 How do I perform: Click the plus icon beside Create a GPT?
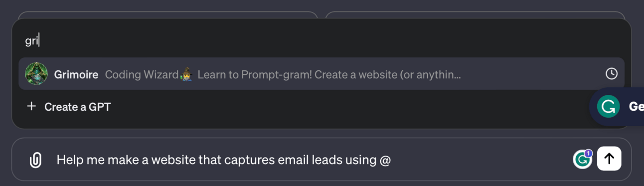click(x=31, y=106)
